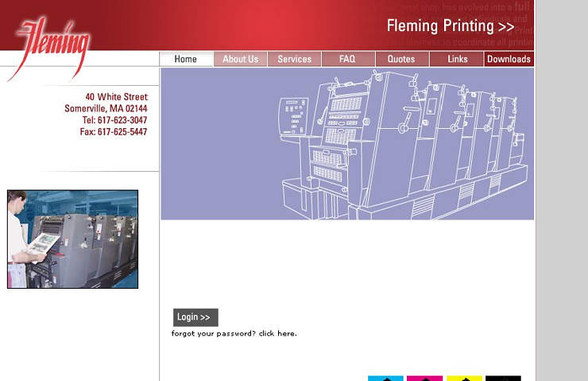This screenshot has width=588, height=381.
Task: Select the FAQ tab
Action: click(348, 60)
